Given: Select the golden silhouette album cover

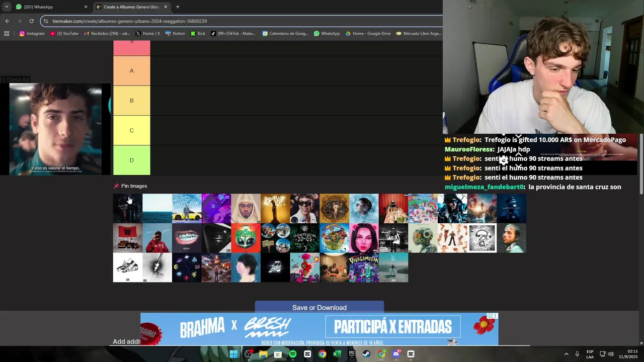Looking at the screenshot, I should click(x=275, y=208).
